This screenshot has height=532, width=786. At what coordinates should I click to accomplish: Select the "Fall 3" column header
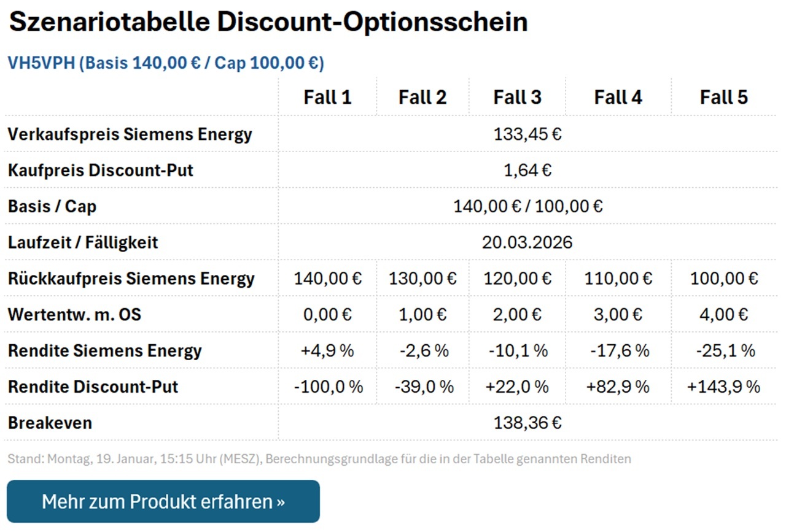point(518,96)
